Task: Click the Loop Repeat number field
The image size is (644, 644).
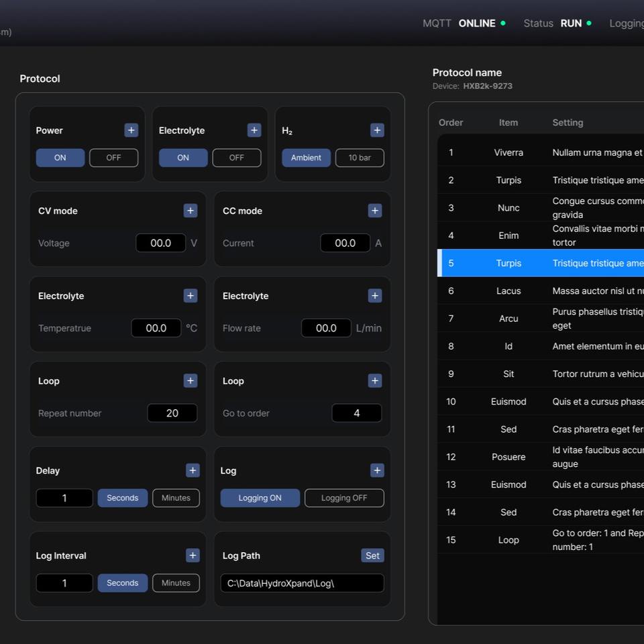Action: pos(172,413)
